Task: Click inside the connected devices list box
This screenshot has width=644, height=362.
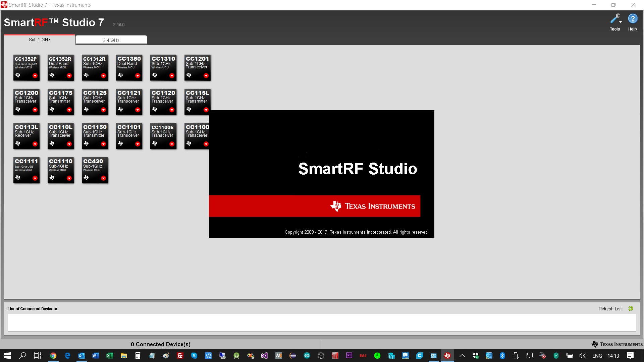Action: 321,322
